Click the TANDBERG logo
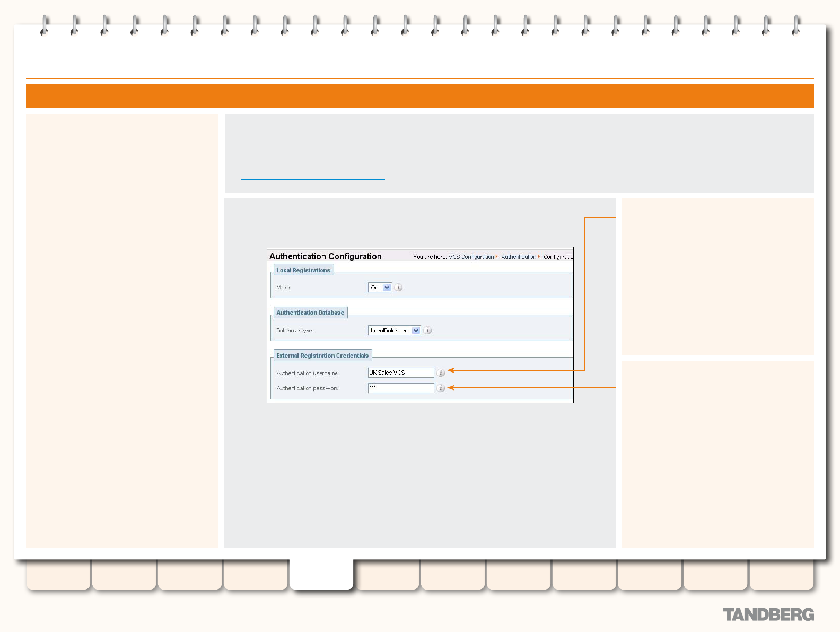840x632 pixels. click(x=768, y=614)
